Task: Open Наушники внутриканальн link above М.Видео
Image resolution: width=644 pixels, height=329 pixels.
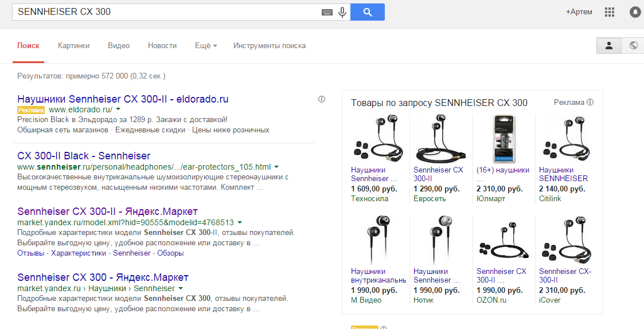Action: tap(378, 276)
